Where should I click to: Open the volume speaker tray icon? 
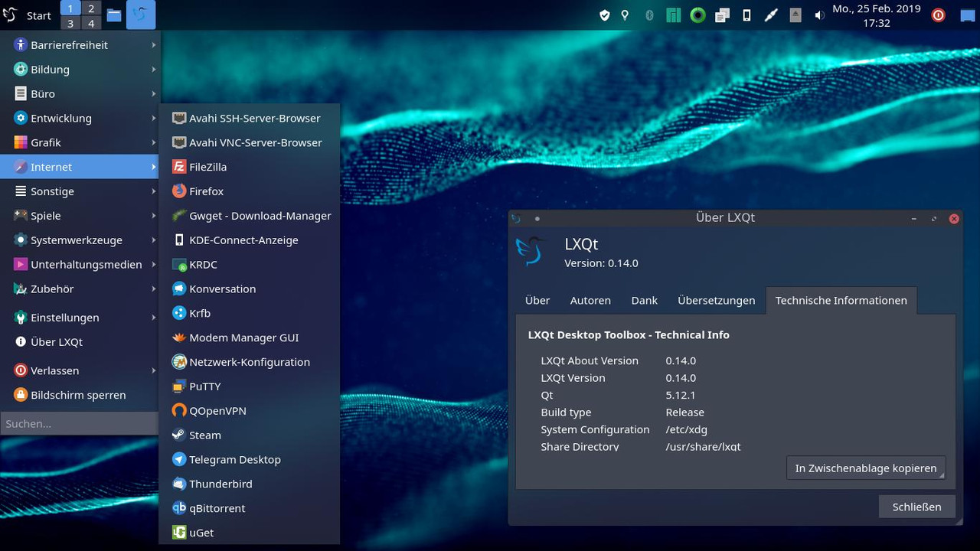pos(819,15)
